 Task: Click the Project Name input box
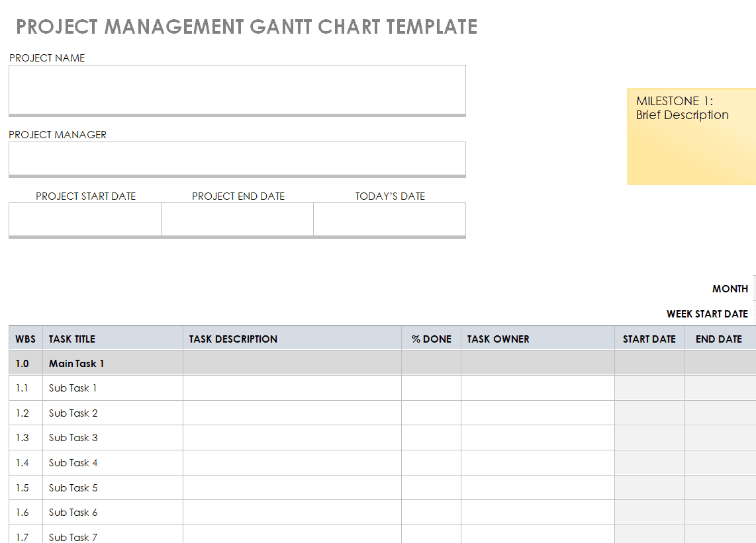point(237,89)
